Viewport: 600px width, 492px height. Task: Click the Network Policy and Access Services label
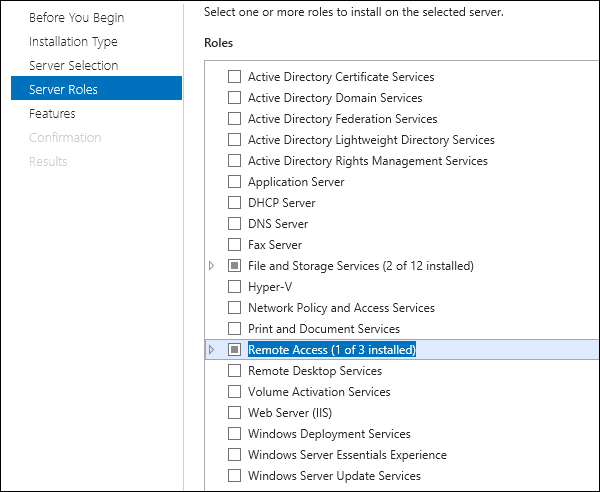(x=341, y=308)
